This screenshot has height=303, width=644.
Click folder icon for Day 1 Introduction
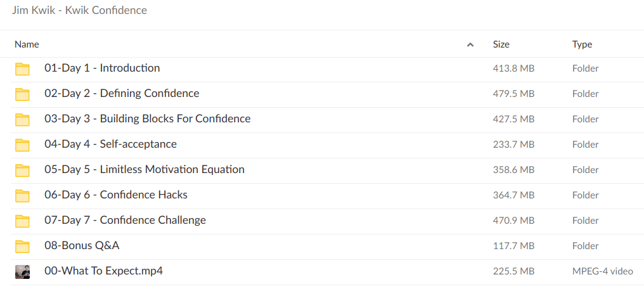(x=22, y=68)
